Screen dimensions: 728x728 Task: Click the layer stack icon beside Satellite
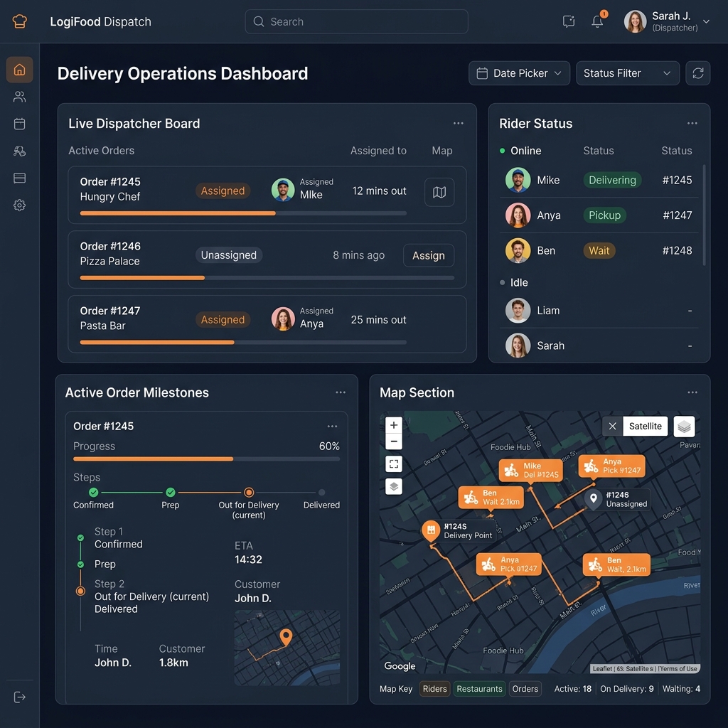684,427
